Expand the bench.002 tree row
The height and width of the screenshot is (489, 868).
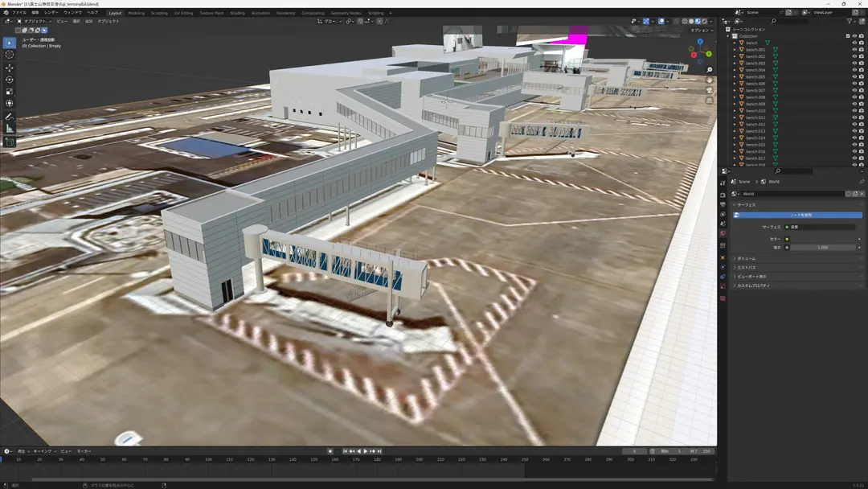[735, 56]
